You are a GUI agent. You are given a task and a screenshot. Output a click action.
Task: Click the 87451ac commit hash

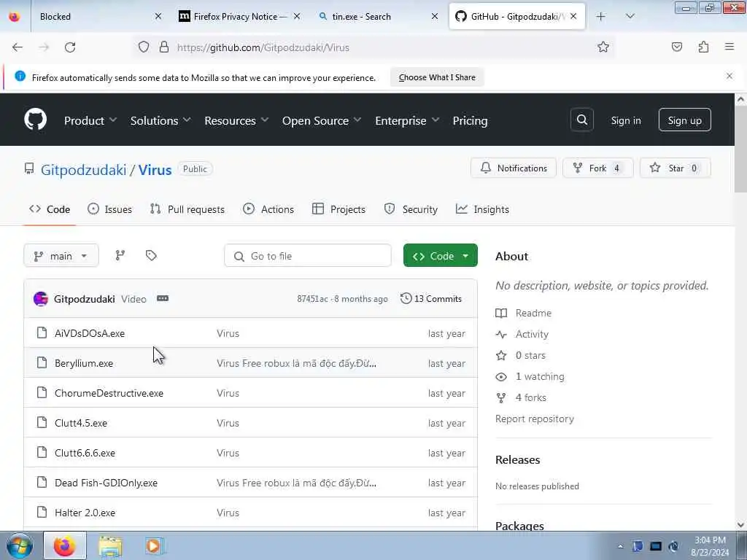pos(312,299)
